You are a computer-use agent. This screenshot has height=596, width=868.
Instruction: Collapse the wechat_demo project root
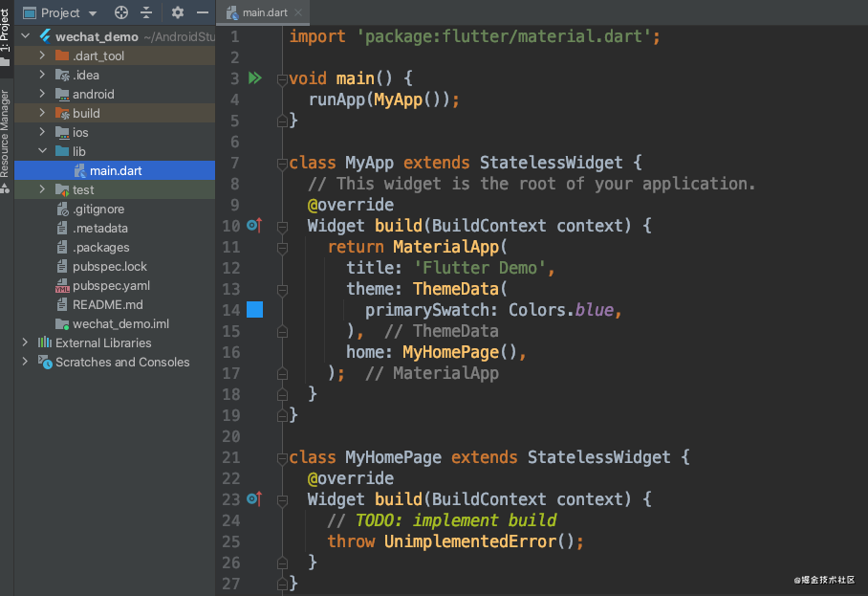26,36
